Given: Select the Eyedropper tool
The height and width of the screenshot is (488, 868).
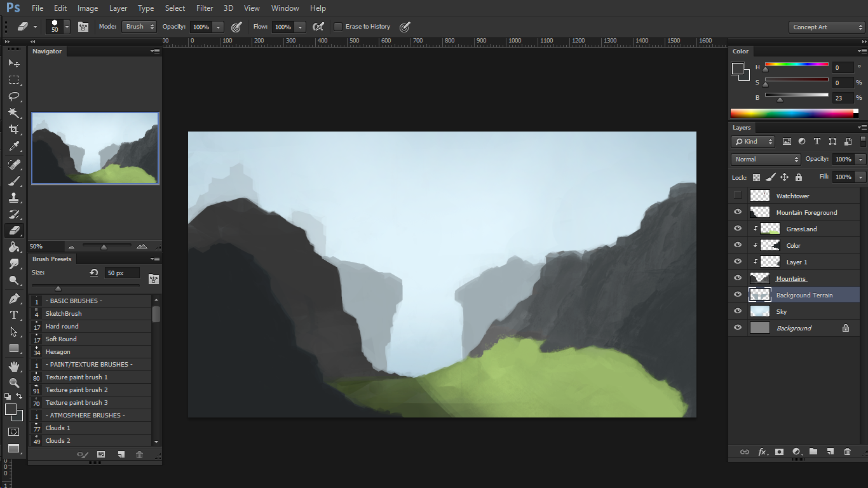Looking at the screenshot, I should [14, 147].
